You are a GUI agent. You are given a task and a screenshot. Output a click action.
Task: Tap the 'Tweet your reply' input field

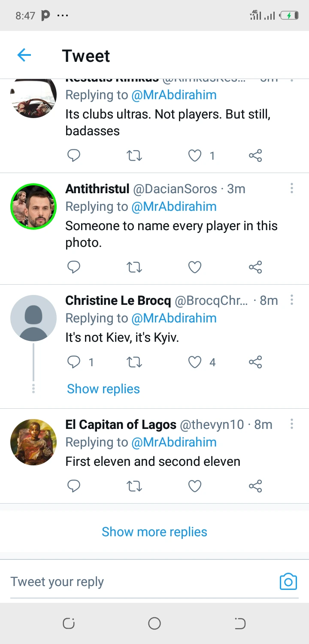[x=129, y=582]
